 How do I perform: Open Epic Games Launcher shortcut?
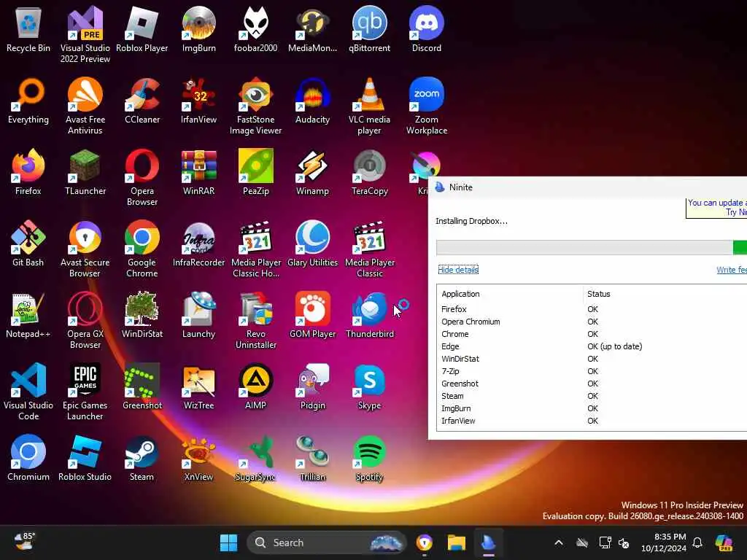coord(85,392)
